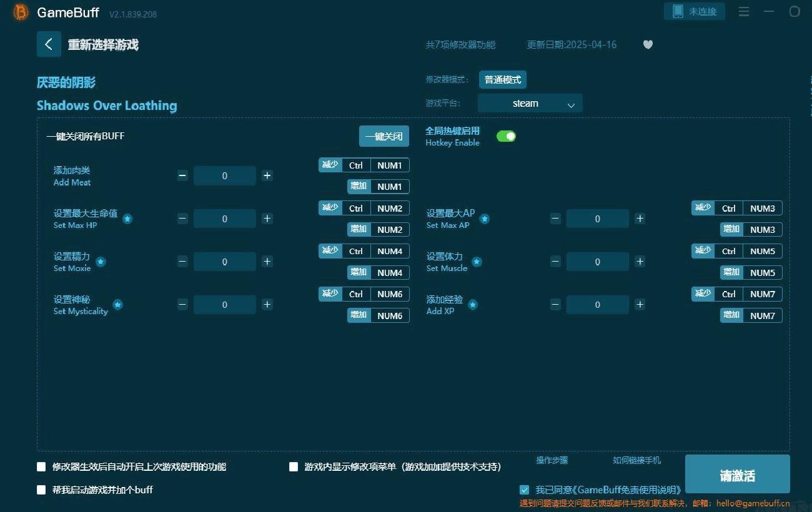This screenshot has height=512, width=812.
Task: Increase Set Muscle value with plus
Action: pos(640,262)
